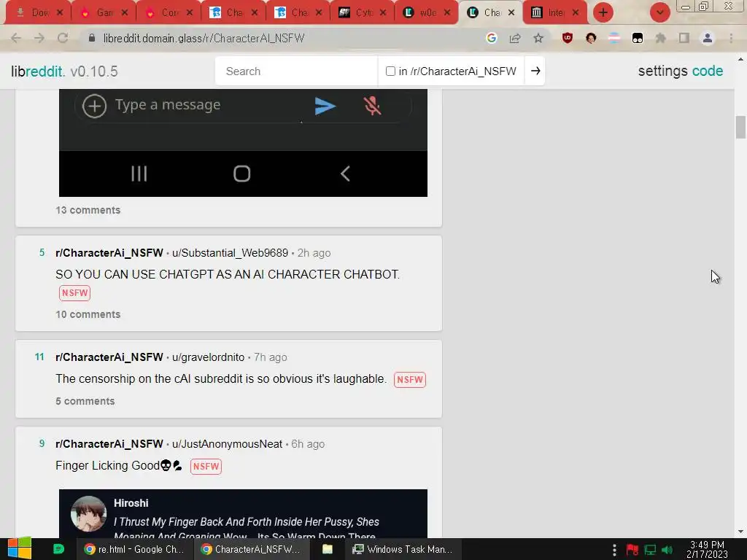Open Chrome three-dot menu
The height and width of the screenshot is (560, 747).
pos(731,38)
